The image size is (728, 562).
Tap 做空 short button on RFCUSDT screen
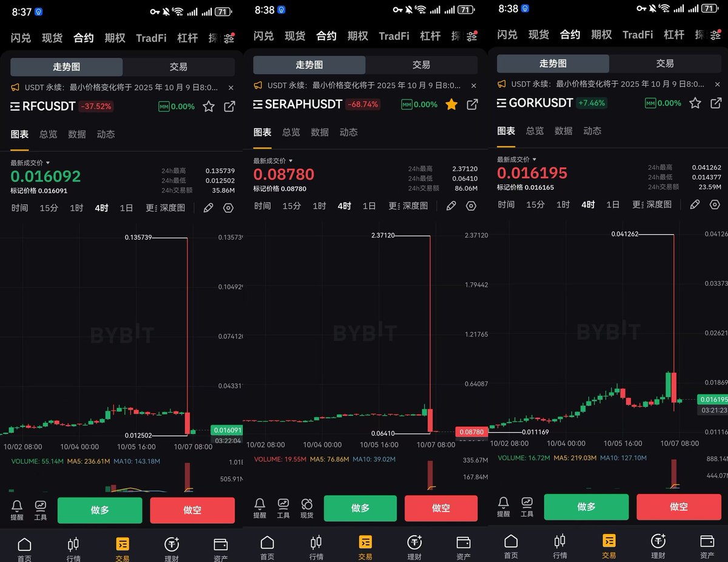(x=192, y=510)
